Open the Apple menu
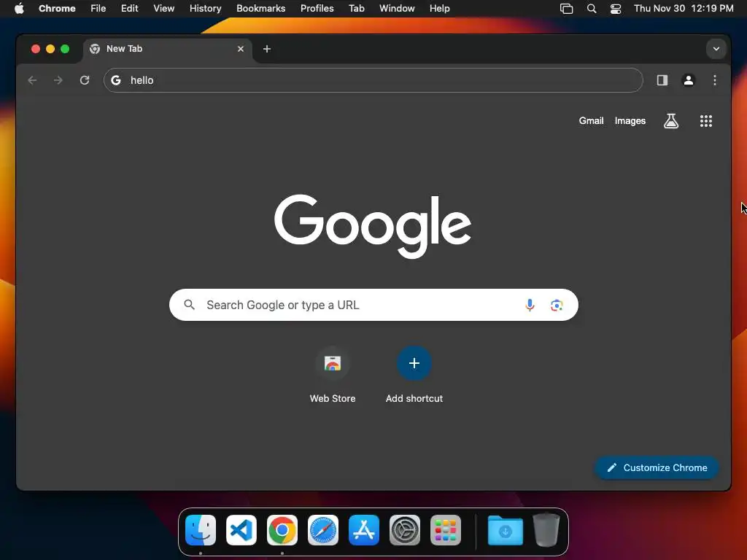Screen dimensions: 747x560 click(19, 9)
